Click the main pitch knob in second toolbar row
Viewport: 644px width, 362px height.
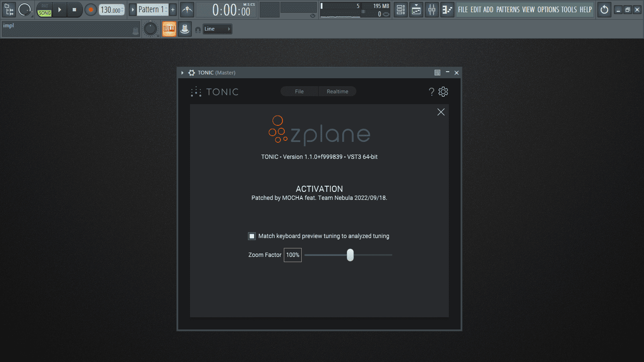[150, 29]
